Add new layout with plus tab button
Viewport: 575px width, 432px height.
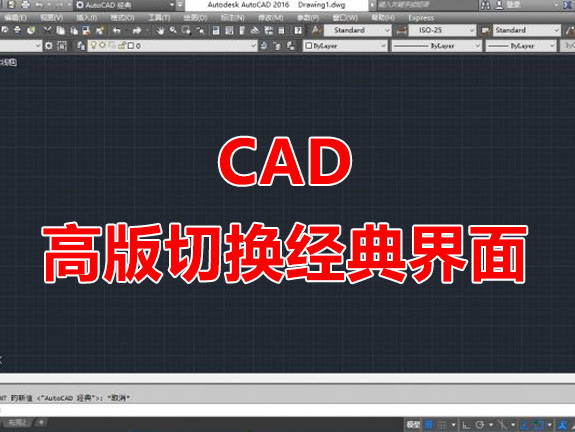pos(41,422)
